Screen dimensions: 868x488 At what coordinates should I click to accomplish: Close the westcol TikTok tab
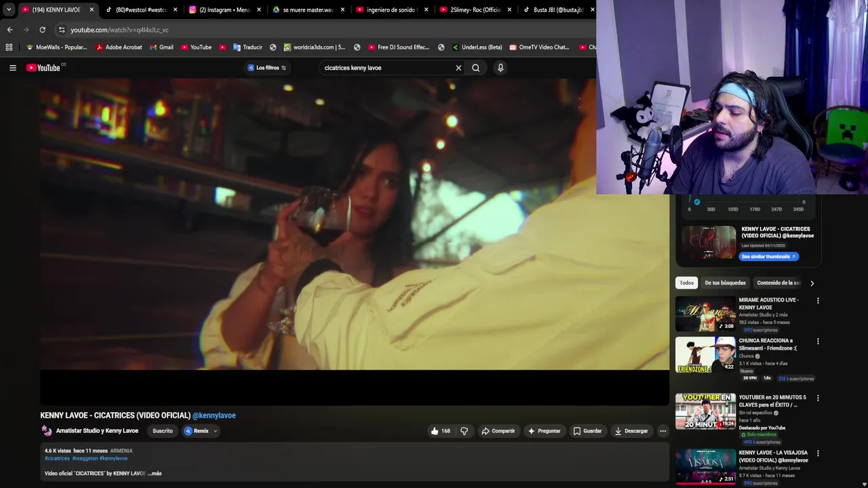(176, 9)
